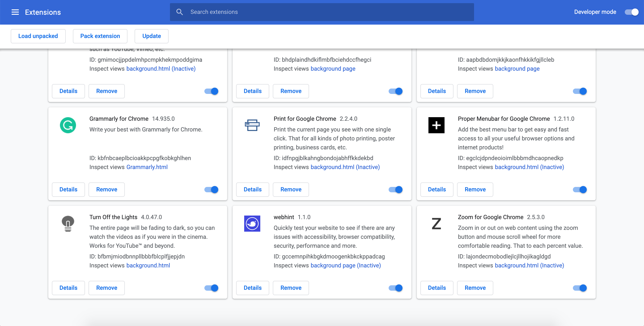The height and width of the screenshot is (326, 644).
Task: Open Details for extension ID bhdplaindhdkiflmbfbciehdccfhegci
Action: pyautogui.click(x=252, y=91)
